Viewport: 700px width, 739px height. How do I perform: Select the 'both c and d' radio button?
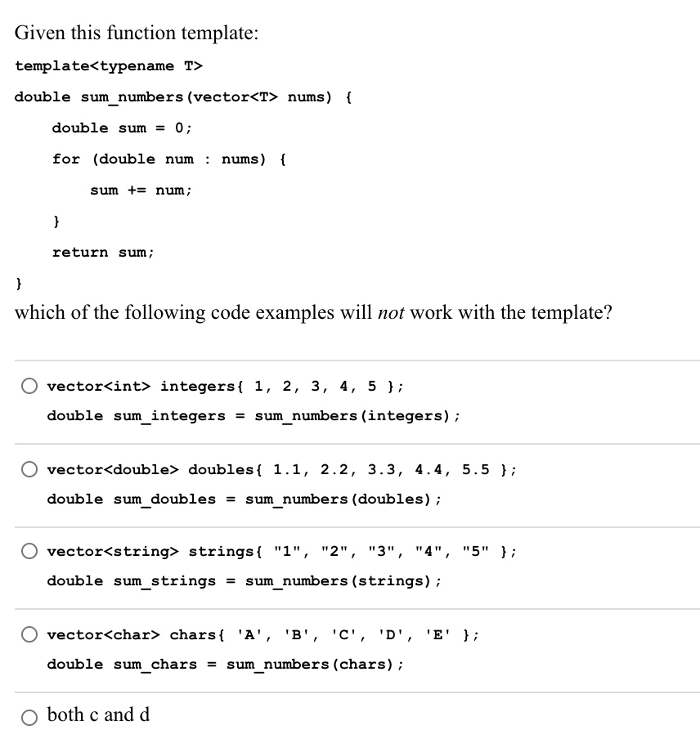click(29, 717)
